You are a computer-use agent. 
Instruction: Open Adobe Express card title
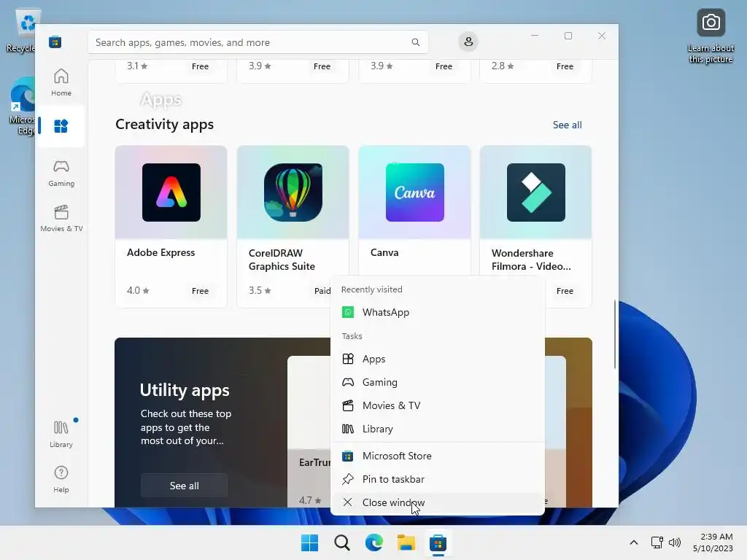tap(161, 253)
